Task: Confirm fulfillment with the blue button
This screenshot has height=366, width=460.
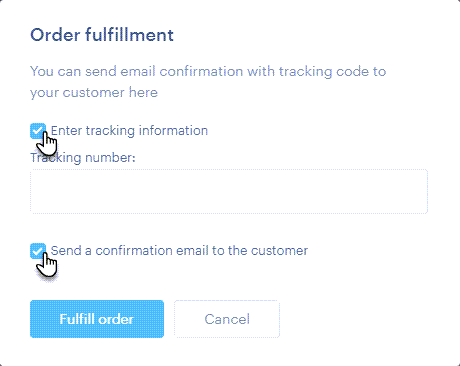Action: (x=97, y=319)
